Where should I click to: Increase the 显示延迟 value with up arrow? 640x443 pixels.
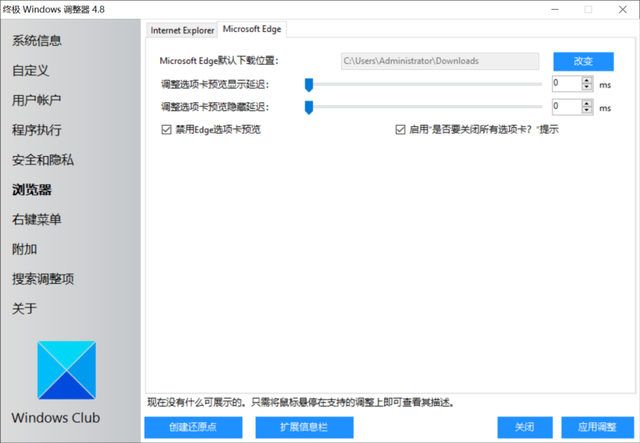point(587,80)
